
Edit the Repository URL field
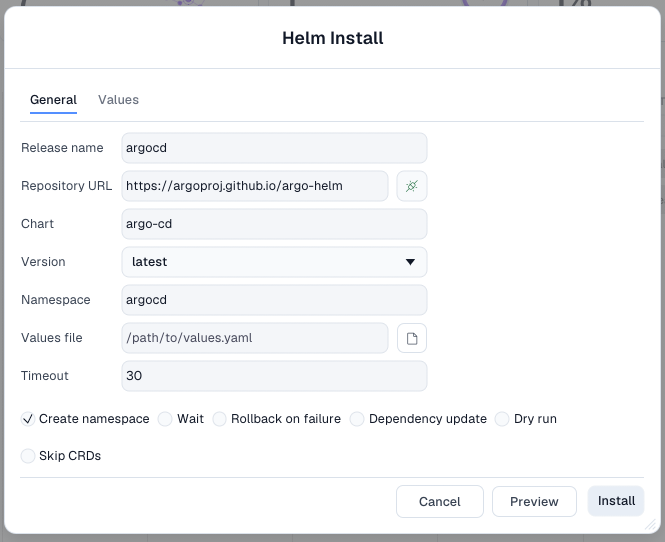tap(254, 186)
